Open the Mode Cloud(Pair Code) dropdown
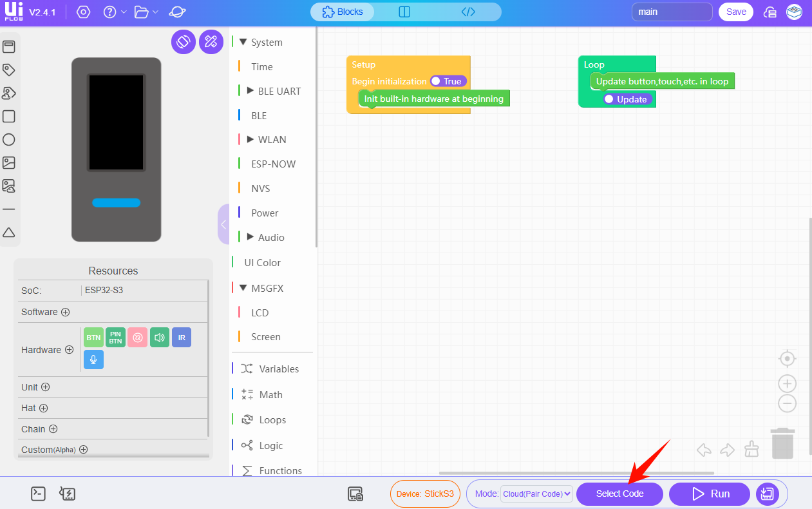The width and height of the screenshot is (812, 509). pyautogui.click(x=536, y=494)
